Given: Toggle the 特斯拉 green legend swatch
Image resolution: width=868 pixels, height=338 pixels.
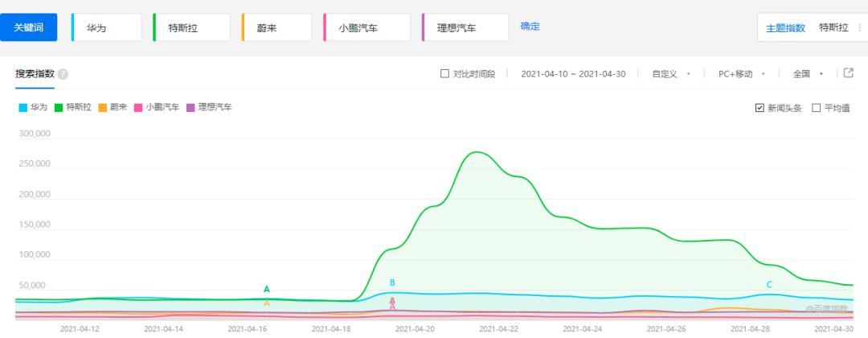Looking at the screenshot, I should click(58, 108).
